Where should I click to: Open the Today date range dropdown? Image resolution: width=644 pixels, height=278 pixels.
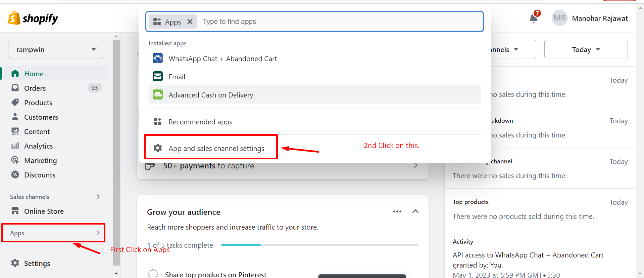[586, 49]
